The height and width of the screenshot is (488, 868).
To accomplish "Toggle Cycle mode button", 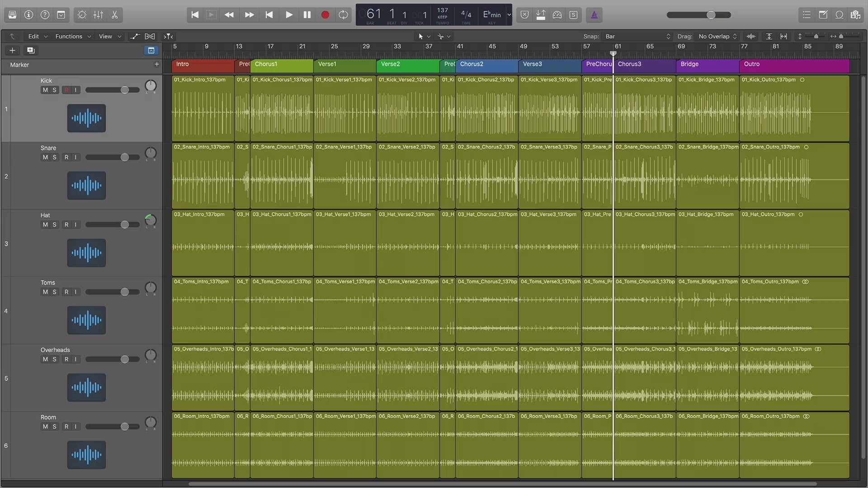I will (343, 15).
